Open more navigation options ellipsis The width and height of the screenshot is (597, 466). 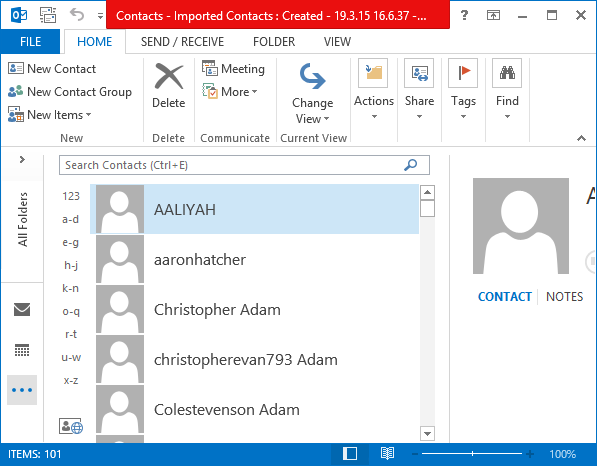(22, 390)
